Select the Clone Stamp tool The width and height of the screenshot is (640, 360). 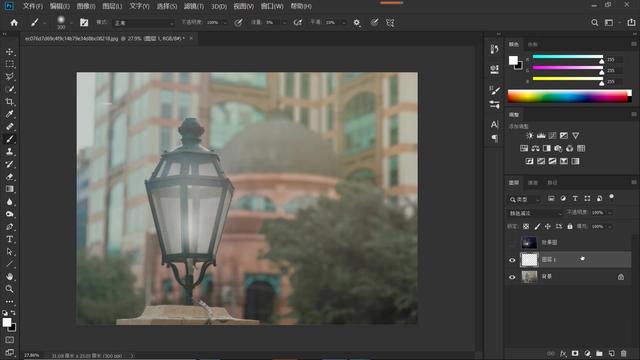(9, 152)
